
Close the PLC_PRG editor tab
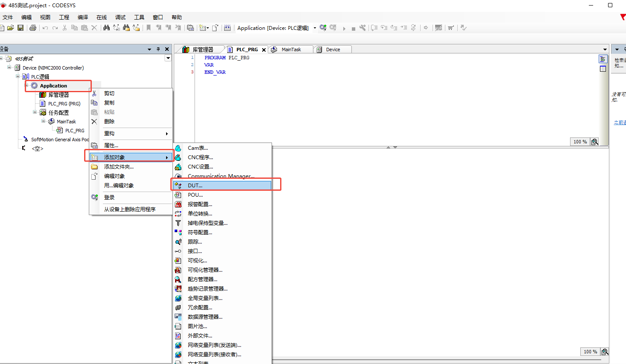pos(264,50)
